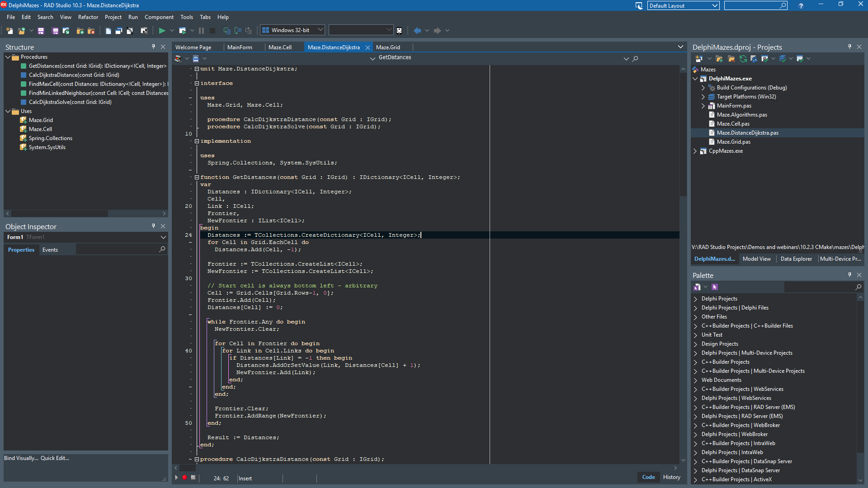Click the Toggle Form/Unit toolbar icon
The height and width of the screenshot is (488, 868).
tap(130, 31)
